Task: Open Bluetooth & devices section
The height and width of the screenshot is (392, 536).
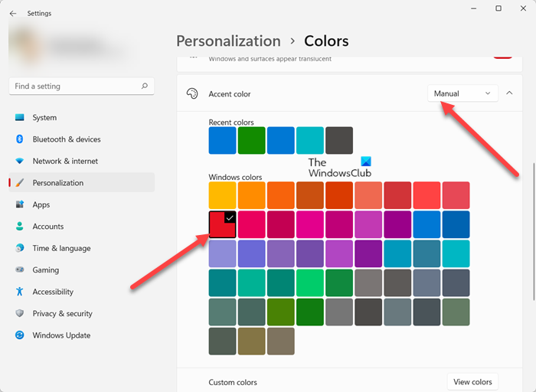Action: pos(66,139)
